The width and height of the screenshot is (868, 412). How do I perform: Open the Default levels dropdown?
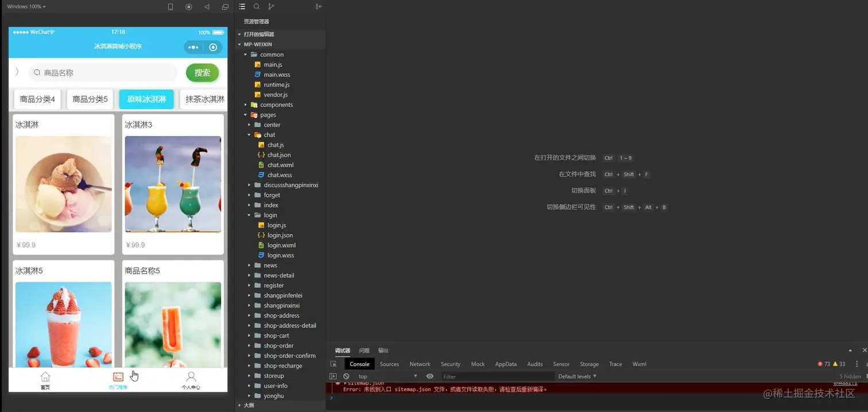577,376
